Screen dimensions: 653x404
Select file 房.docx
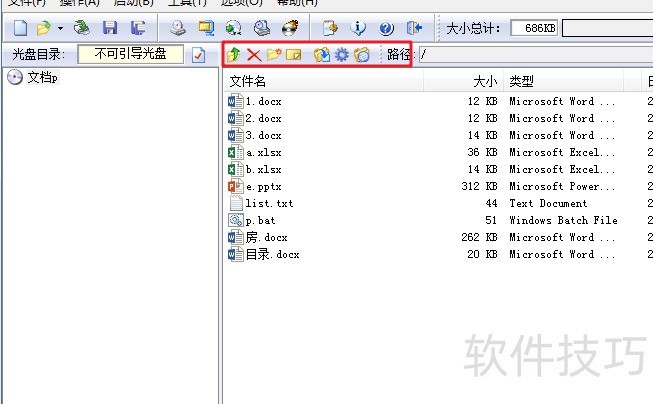(x=267, y=237)
